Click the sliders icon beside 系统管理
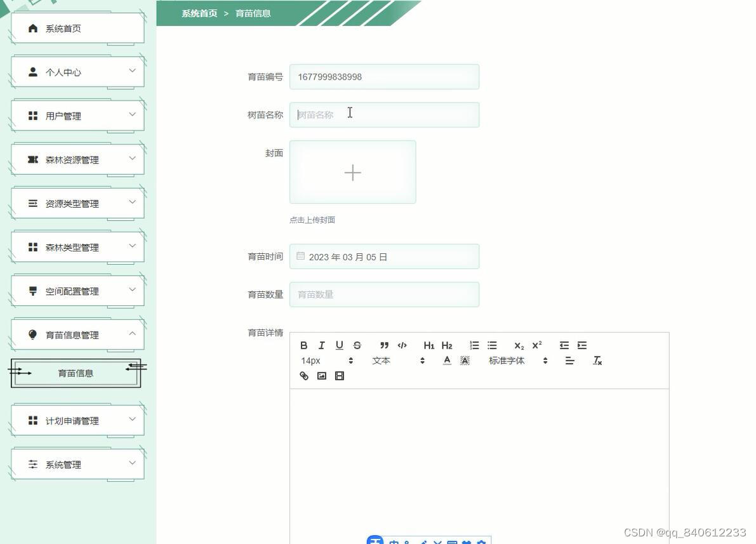 (33, 465)
